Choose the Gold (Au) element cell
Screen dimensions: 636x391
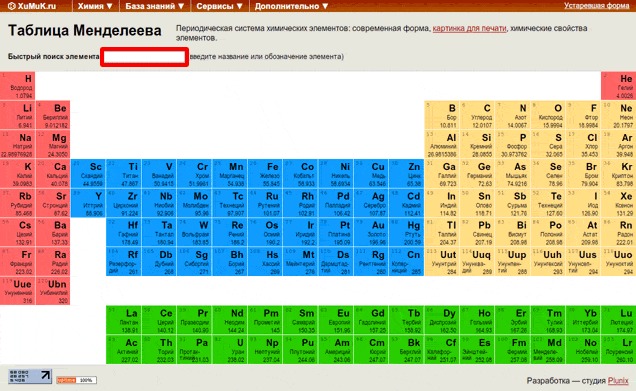371,232
